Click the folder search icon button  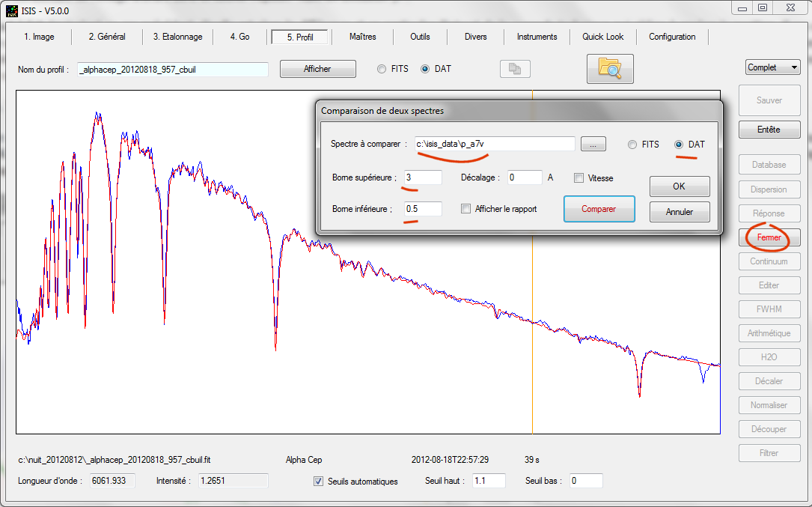point(610,68)
